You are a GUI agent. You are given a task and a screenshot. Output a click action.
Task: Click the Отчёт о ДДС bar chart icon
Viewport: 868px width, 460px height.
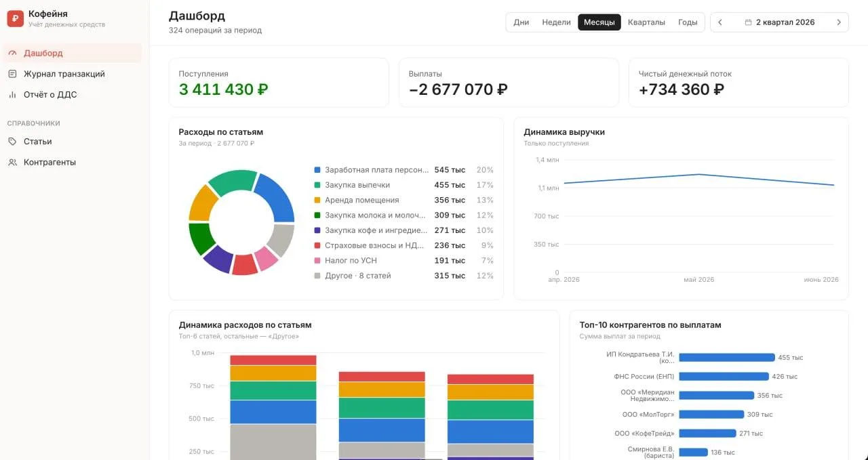click(12, 95)
